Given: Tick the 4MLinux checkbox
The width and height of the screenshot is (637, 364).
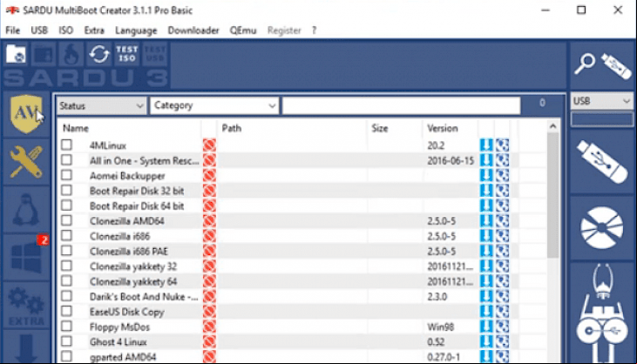Looking at the screenshot, I should point(66,145).
